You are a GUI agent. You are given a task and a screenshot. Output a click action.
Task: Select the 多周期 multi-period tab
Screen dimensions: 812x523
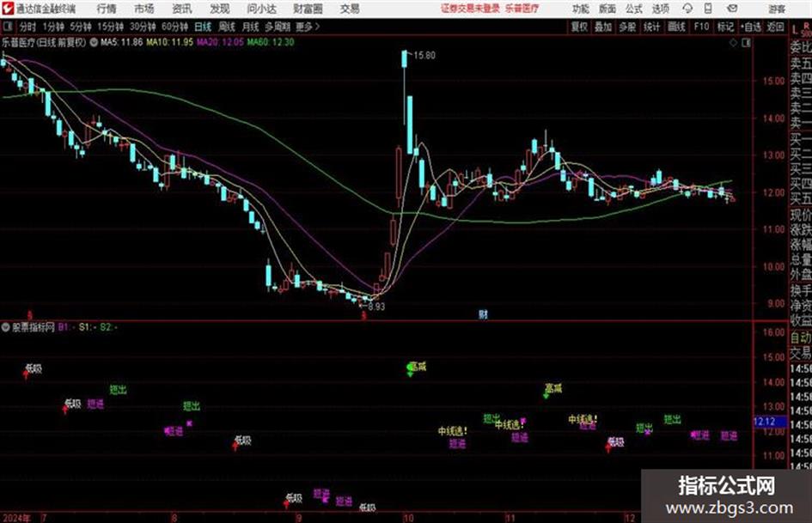pos(278,27)
